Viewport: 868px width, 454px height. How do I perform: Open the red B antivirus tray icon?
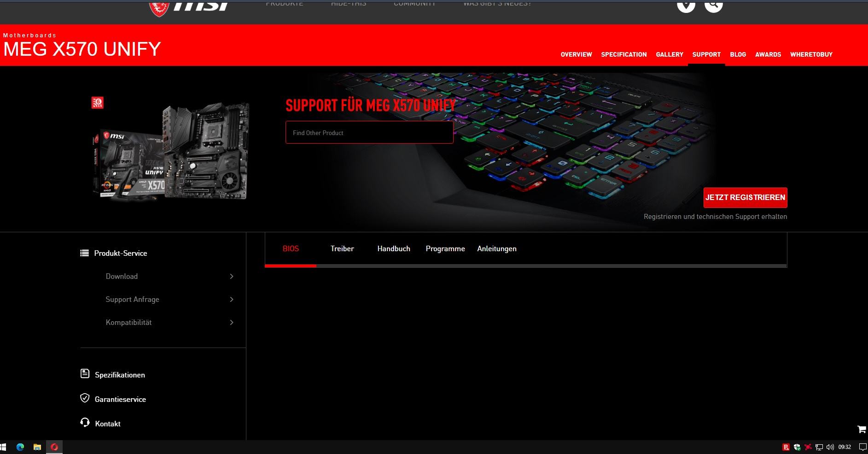tap(786, 447)
